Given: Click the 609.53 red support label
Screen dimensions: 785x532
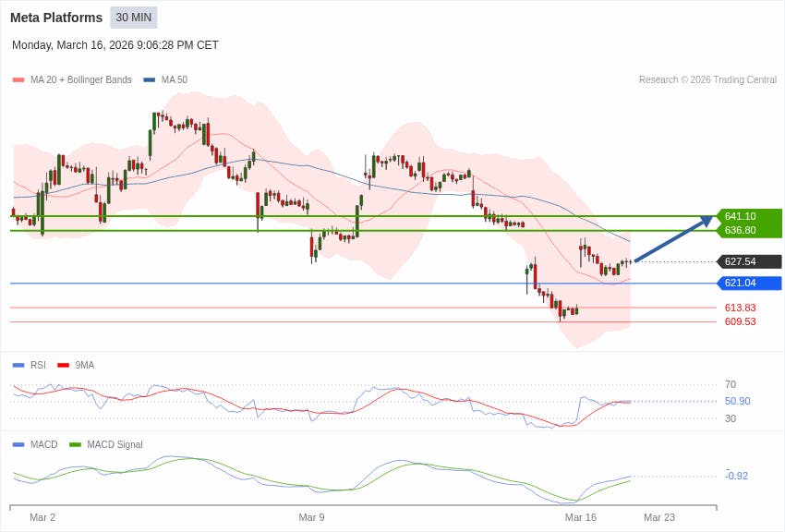Looking at the screenshot, I should click(740, 321).
